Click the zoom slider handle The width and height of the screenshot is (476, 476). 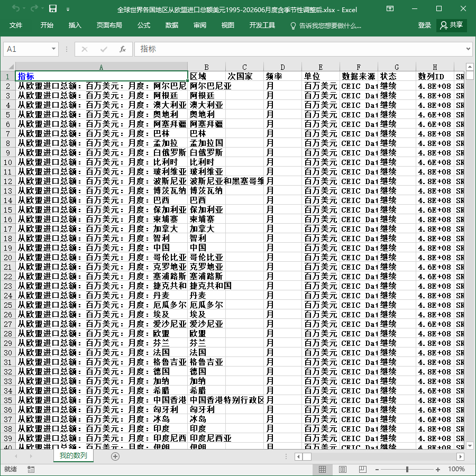(x=407, y=469)
